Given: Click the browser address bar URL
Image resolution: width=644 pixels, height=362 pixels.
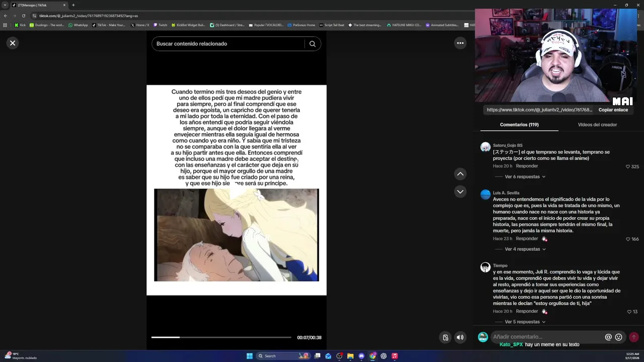Looking at the screenshot, I should click(89, 16).
